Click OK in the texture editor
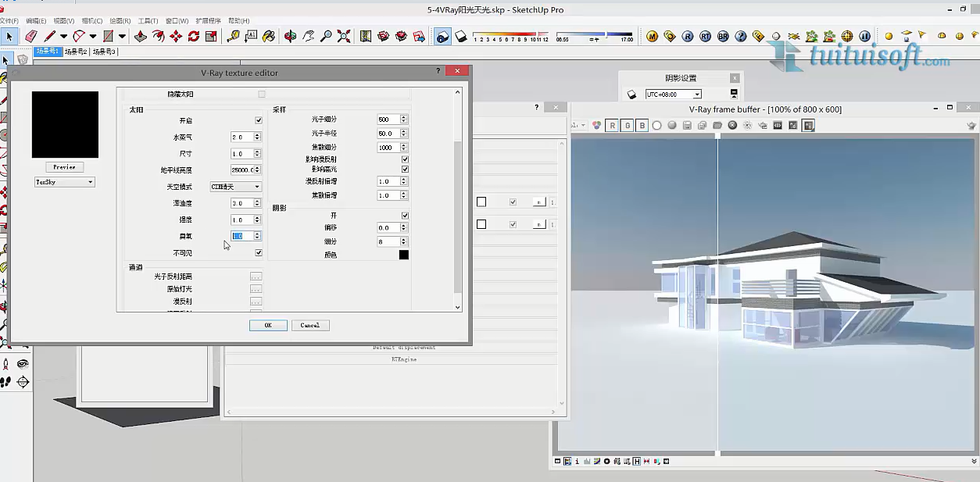 (268, 325)
